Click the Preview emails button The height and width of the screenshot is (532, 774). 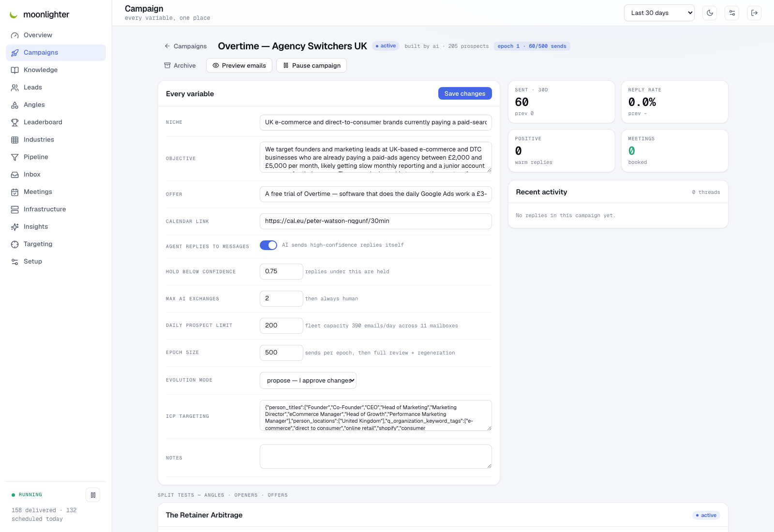click(x=239, y=65)
